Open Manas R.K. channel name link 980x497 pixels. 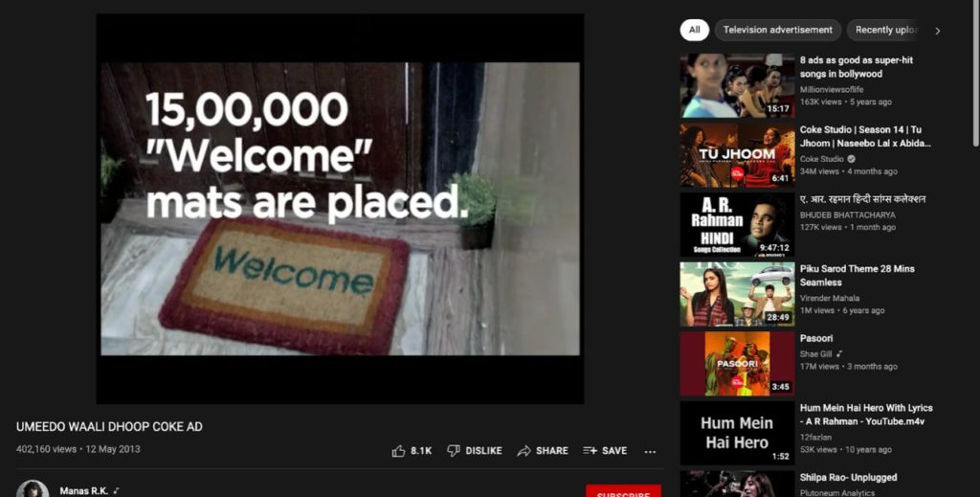(84, 490)
